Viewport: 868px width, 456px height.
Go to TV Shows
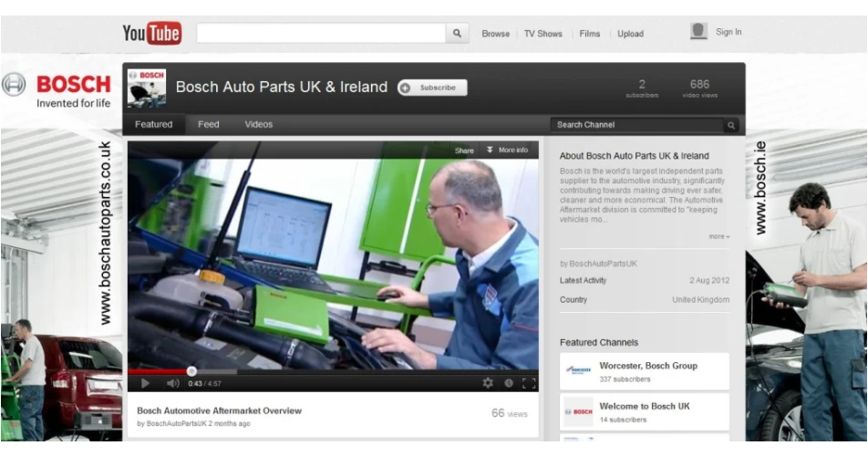click(x=543, y=34)
